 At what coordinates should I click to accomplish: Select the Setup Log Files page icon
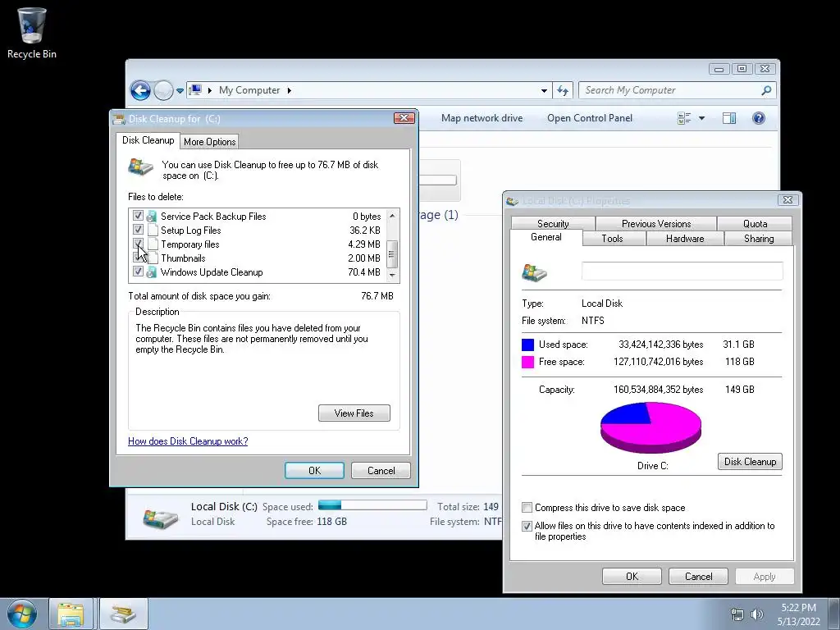[153, 231]
